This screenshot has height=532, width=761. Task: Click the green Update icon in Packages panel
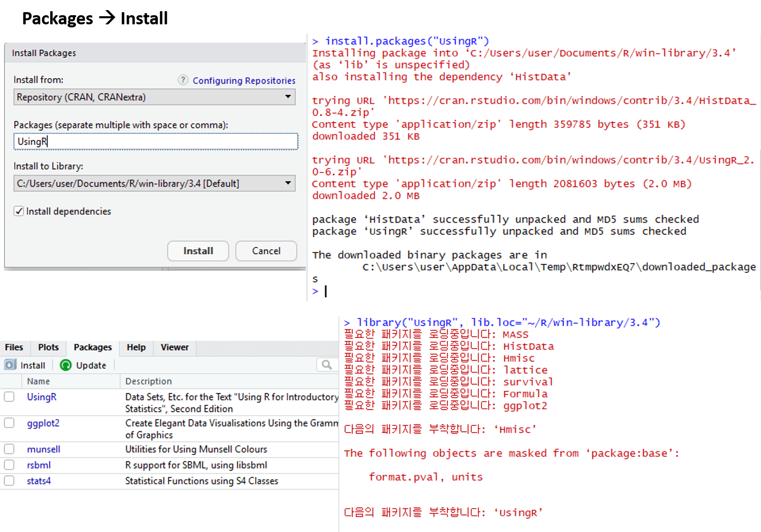(x=65, y=365)
